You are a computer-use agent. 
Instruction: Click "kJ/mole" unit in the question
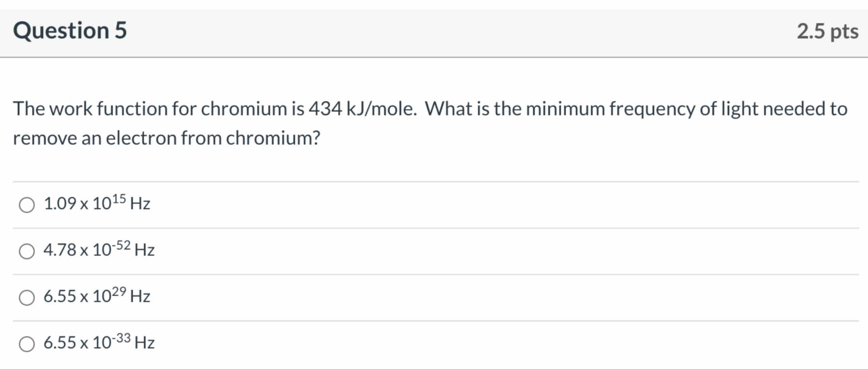[381, 109]
